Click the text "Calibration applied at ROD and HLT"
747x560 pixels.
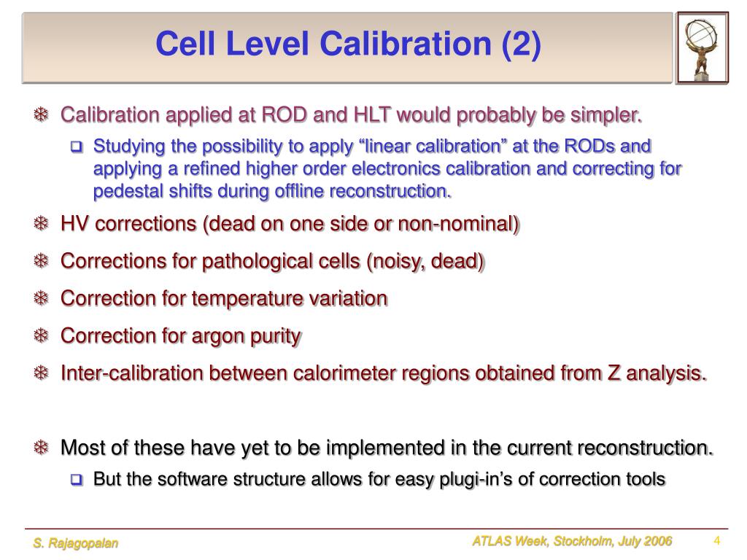click(x=352, y=114)
